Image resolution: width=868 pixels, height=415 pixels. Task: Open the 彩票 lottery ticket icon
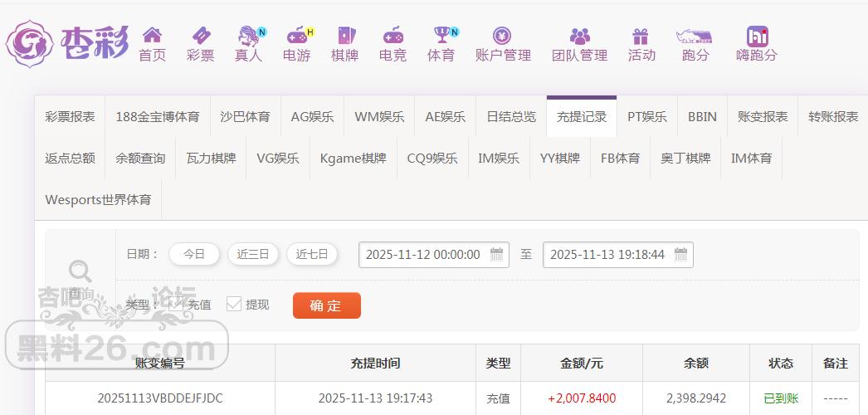(x=201, y=36)
